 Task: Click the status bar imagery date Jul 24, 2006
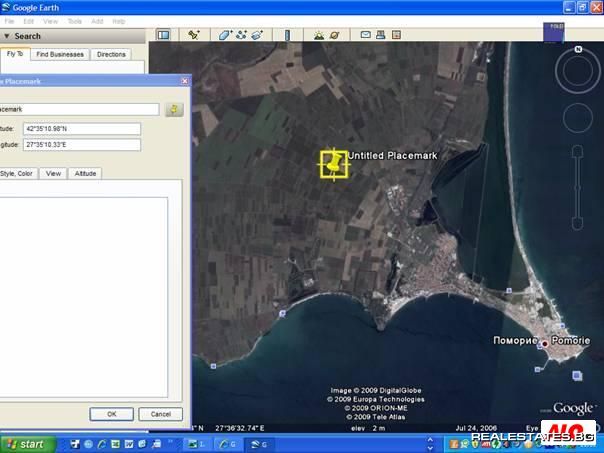pos(476,428)
